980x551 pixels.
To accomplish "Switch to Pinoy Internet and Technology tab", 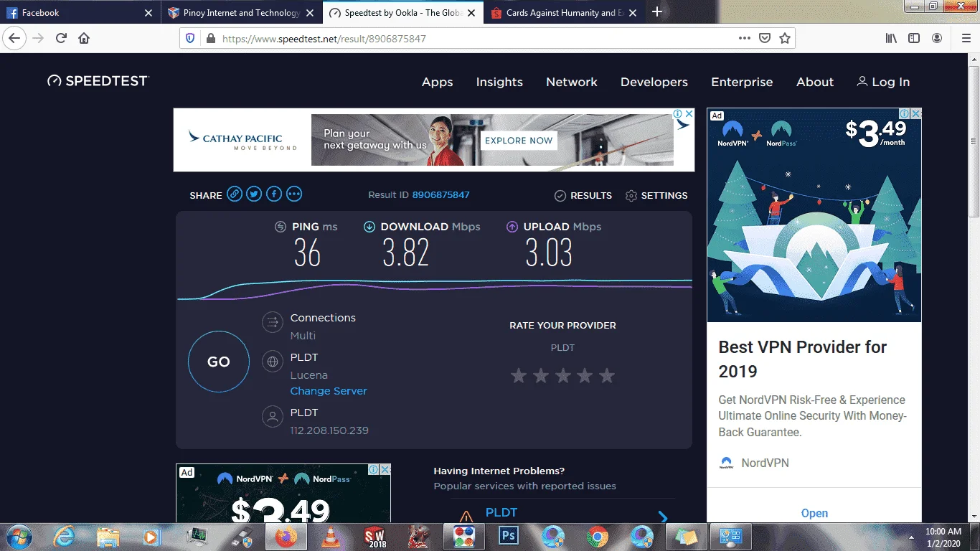I will (x=240, y=13).
